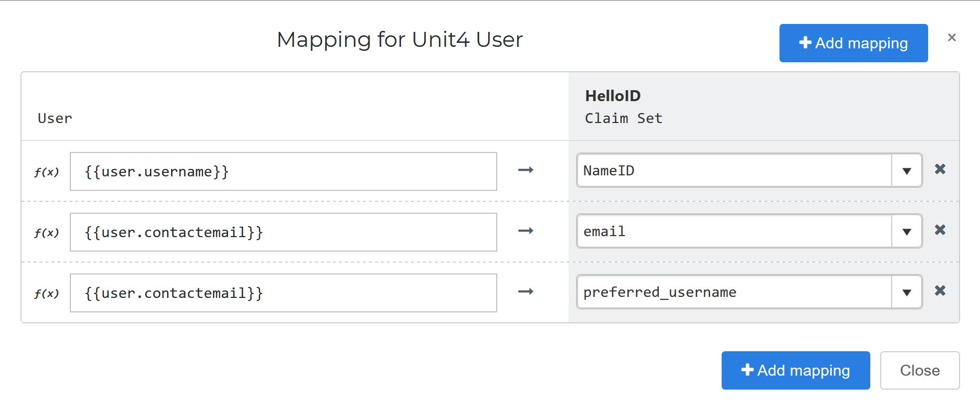980x414 pixels.
Task: Open the email claim dropdown
Action: (x=906, y=231)
